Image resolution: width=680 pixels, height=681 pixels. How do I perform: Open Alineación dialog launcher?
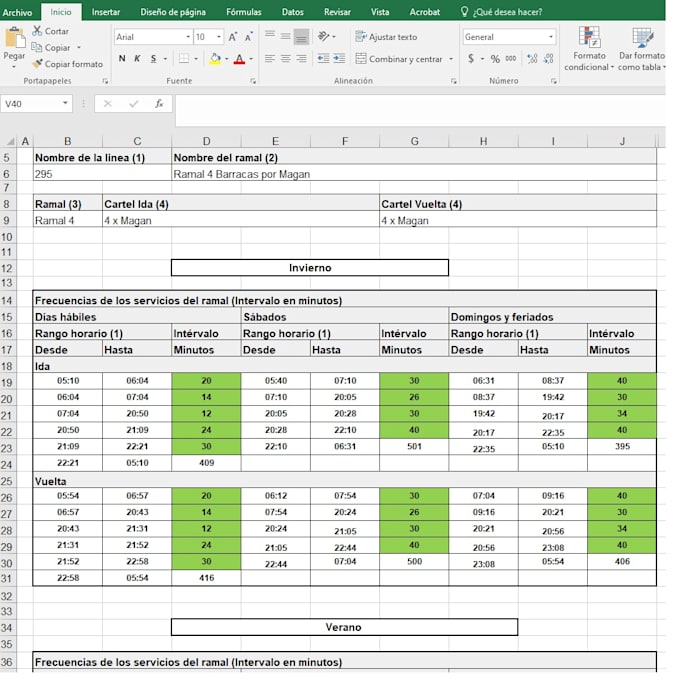pos(453,81)
